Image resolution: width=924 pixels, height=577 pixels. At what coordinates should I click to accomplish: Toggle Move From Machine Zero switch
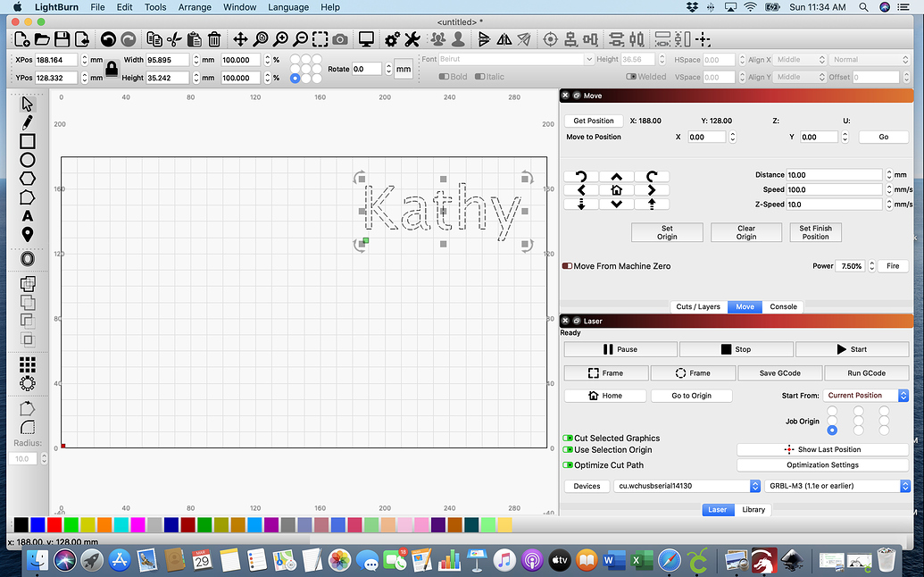[567, 266]
